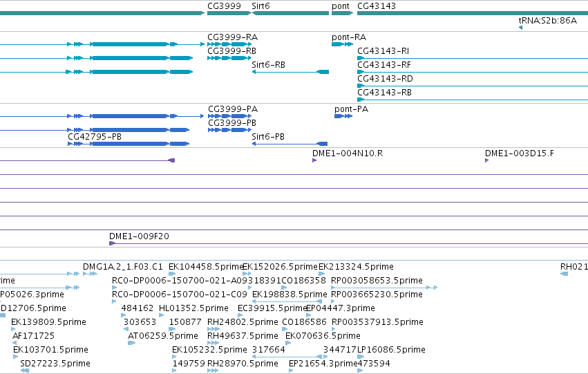
Task: Click the CG42795-PB protein label
Action: [95, 137]
